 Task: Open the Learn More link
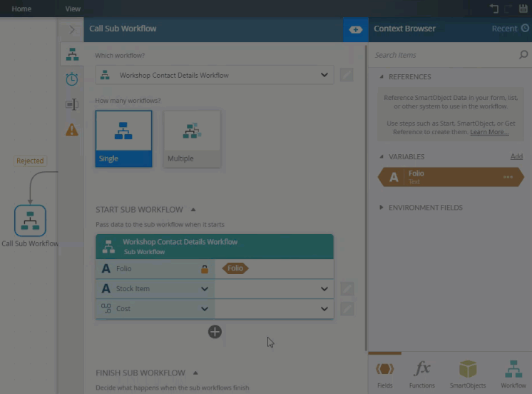489,132
